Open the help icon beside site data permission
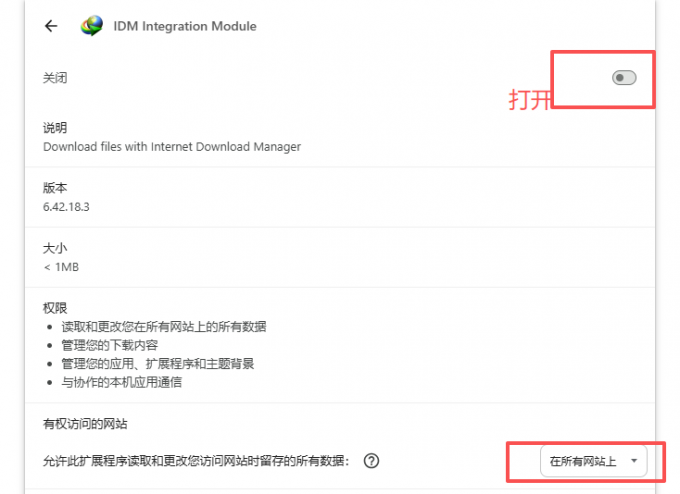680x494 pixels. click(x=371, y=461)
